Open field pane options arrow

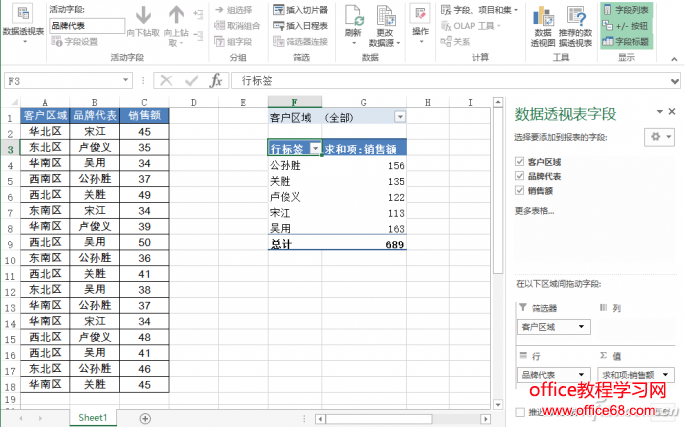click(660, 111)
